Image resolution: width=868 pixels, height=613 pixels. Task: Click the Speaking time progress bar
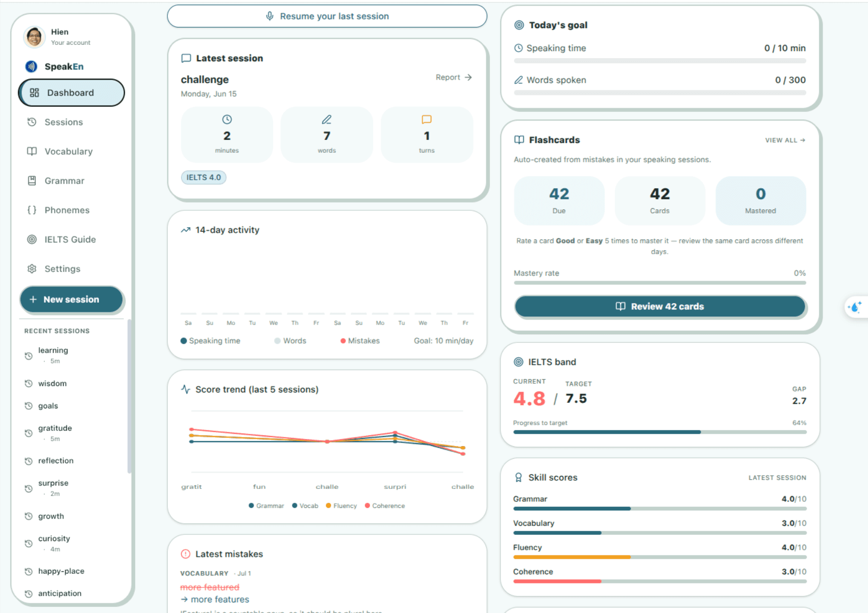pos(660,61)
